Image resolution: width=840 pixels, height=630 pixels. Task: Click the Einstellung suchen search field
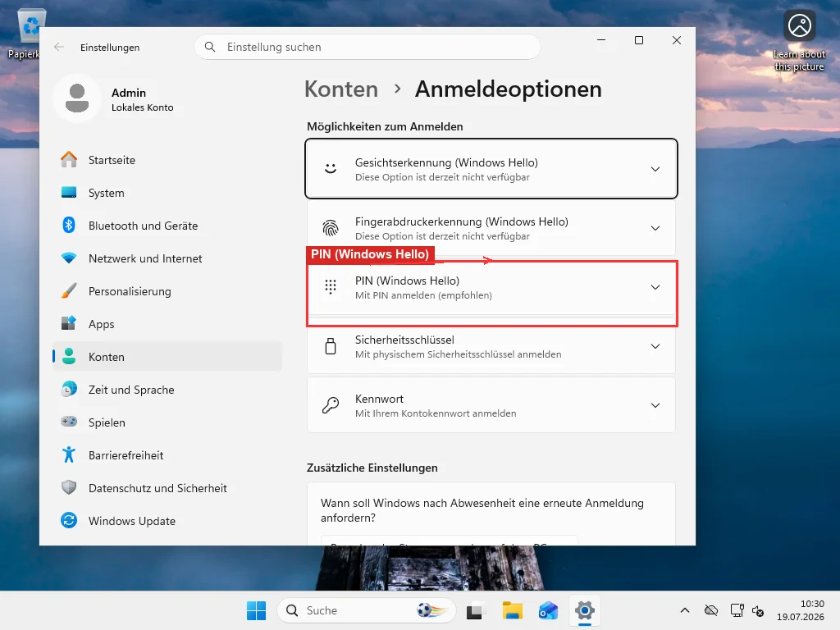(x=367, y=47)
